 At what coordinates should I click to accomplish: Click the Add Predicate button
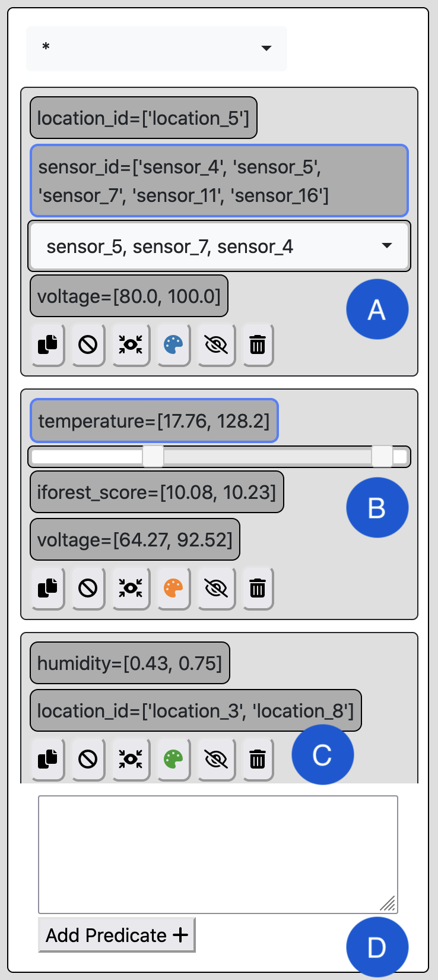click(117, 935)
